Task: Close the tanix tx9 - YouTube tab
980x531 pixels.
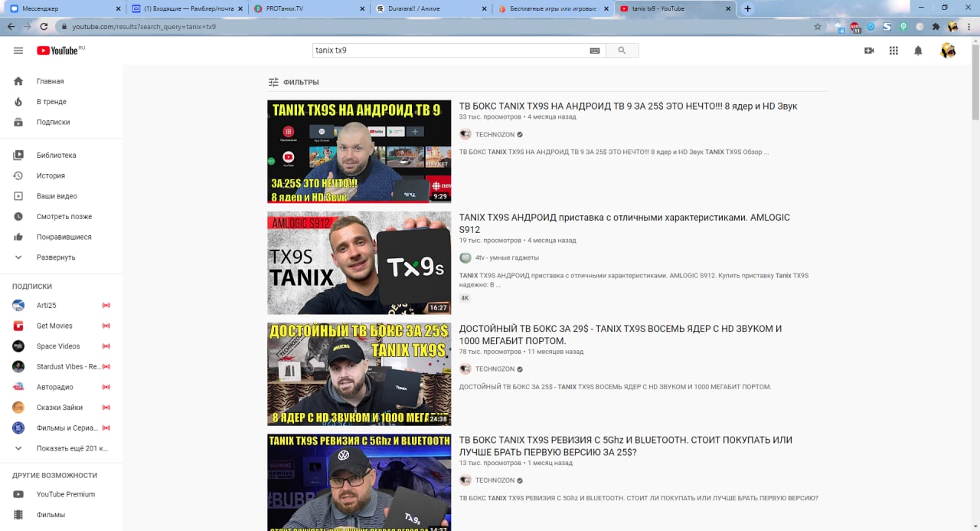Action: pyautogui.click(x=727, y=8)
